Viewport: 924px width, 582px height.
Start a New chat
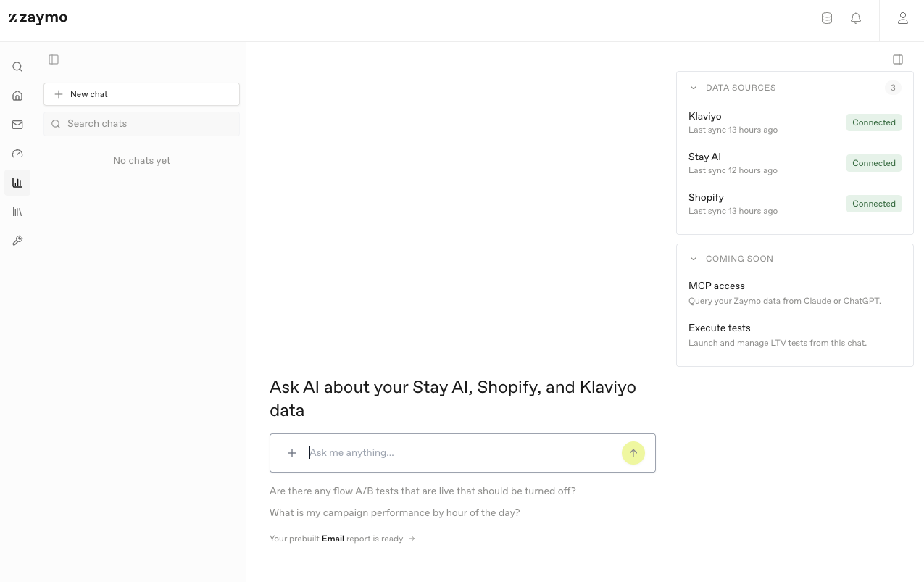(141, 94)
